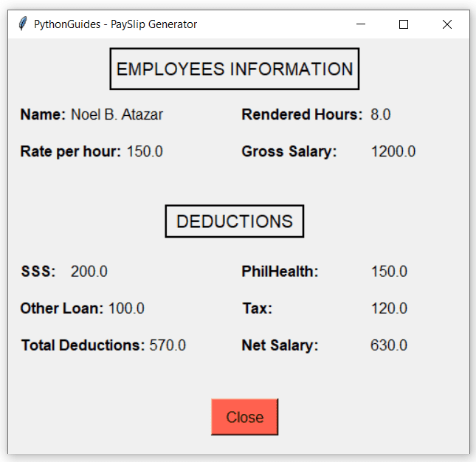This screenshot has height=462, width=476.
Task: Close the window using the title bar X
Action: pos(446,24)
